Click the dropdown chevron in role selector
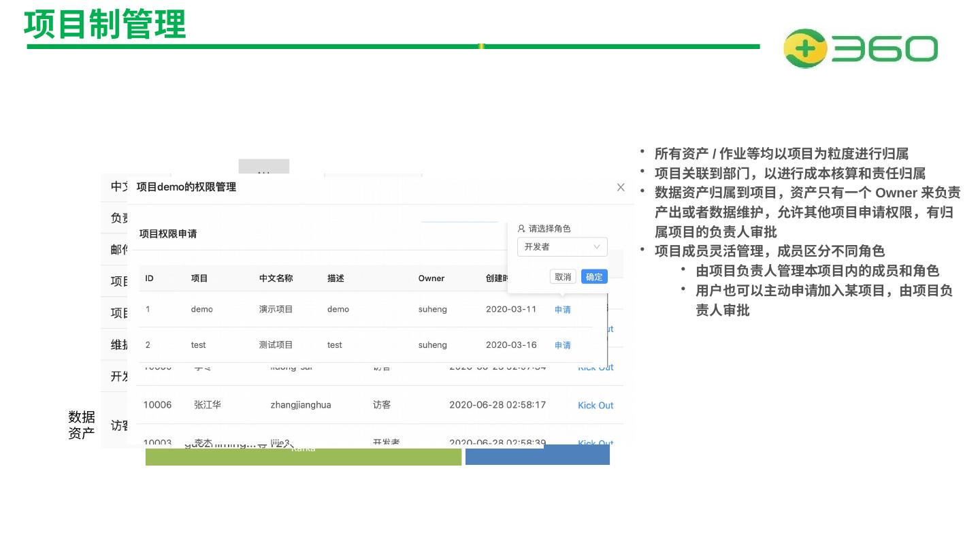This screenshot has height=552, width=980. (x=597, y=247)
